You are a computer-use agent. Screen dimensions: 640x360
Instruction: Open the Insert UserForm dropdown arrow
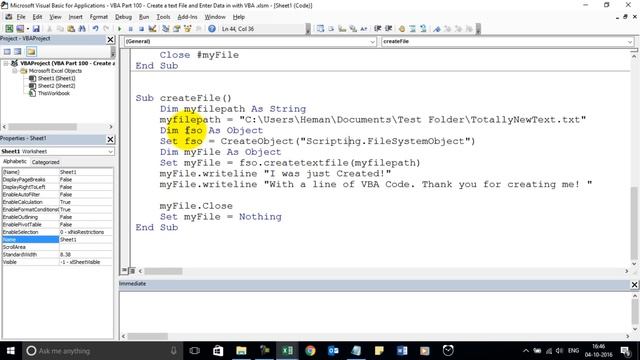click(28, 29)
